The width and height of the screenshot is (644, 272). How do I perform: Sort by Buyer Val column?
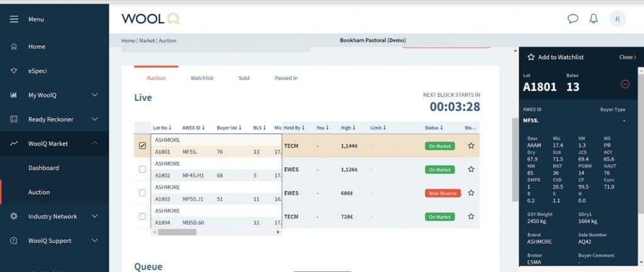tap(229, 128)
